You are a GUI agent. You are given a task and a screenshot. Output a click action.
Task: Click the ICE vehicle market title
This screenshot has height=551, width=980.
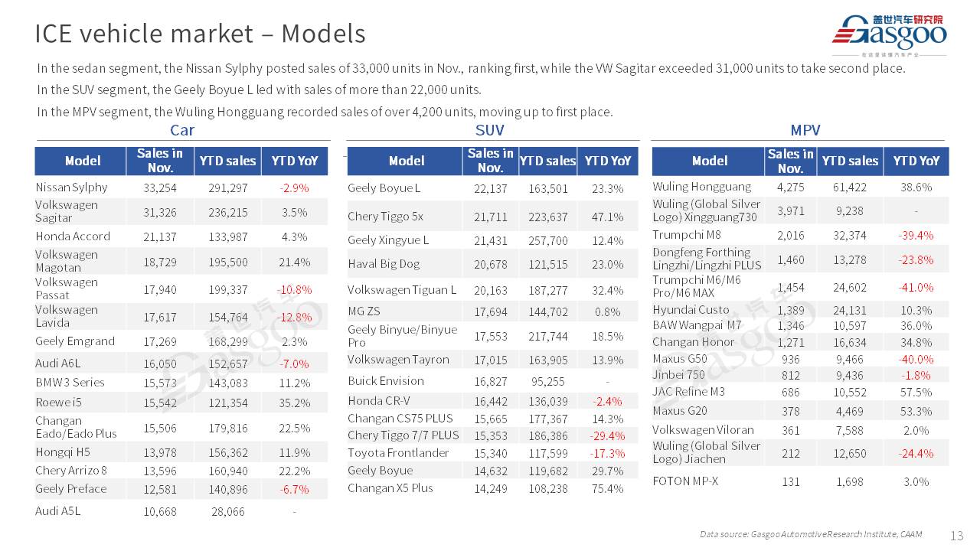click(x=200, y=34)
